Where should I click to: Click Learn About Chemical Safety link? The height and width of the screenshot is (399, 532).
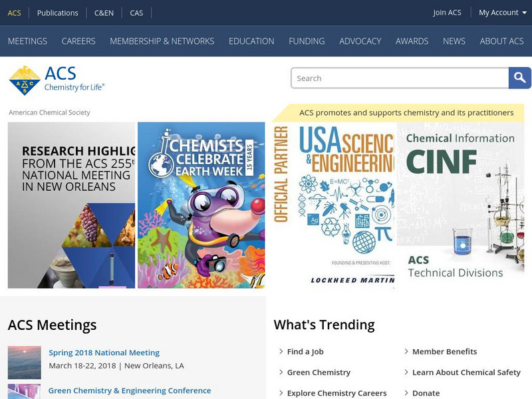tap(466, 372)
